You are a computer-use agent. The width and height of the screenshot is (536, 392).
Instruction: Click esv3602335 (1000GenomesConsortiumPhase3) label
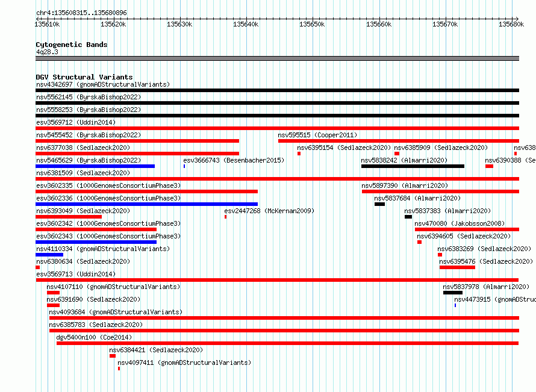coord(108,185)
